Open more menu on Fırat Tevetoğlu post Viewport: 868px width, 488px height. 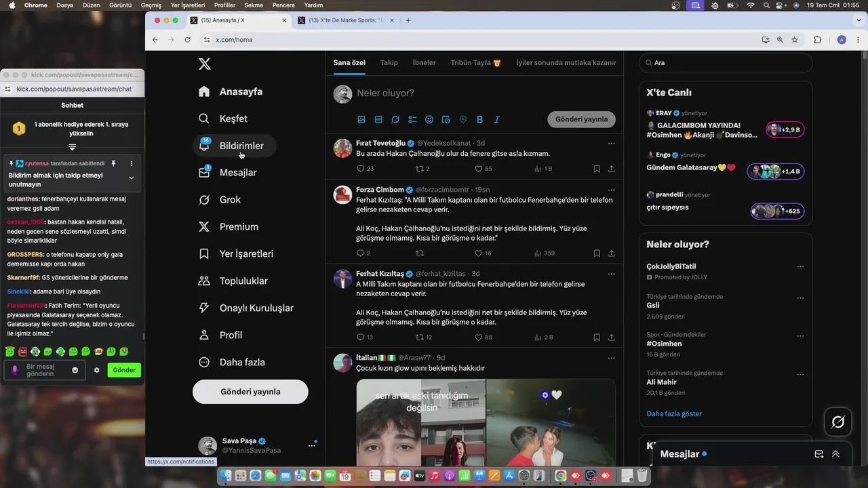612,144
